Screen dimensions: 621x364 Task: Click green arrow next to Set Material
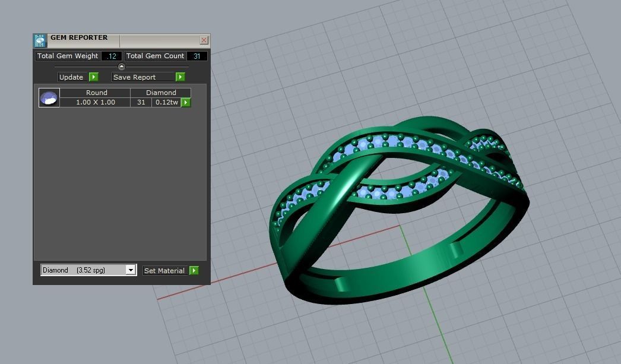(x=194, y=271)
